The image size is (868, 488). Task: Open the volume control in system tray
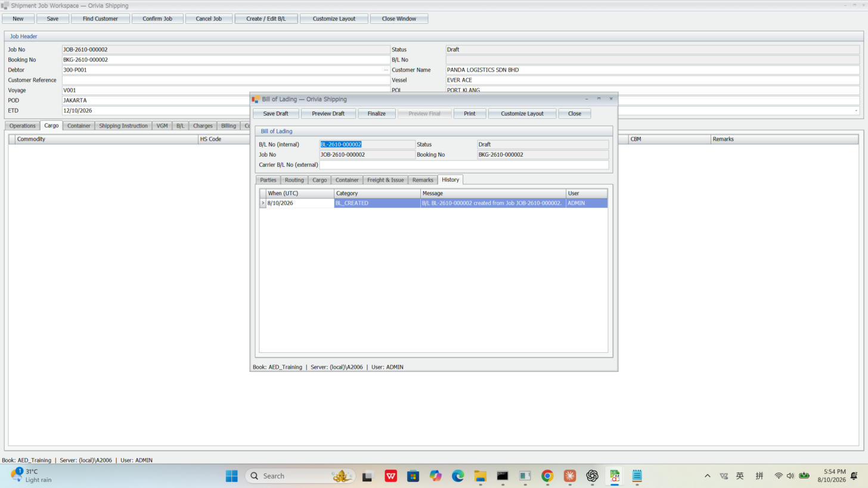pyautogui.click(x=790, y=475)
